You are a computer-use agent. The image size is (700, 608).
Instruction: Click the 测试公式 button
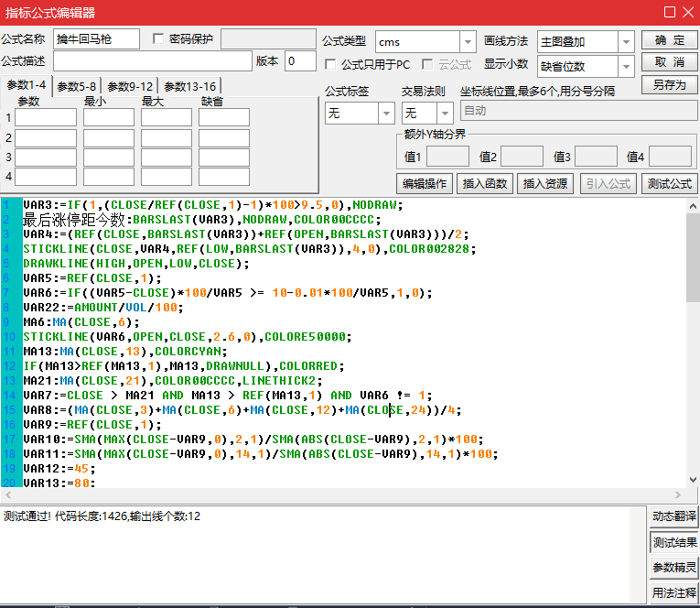(669, 183)
